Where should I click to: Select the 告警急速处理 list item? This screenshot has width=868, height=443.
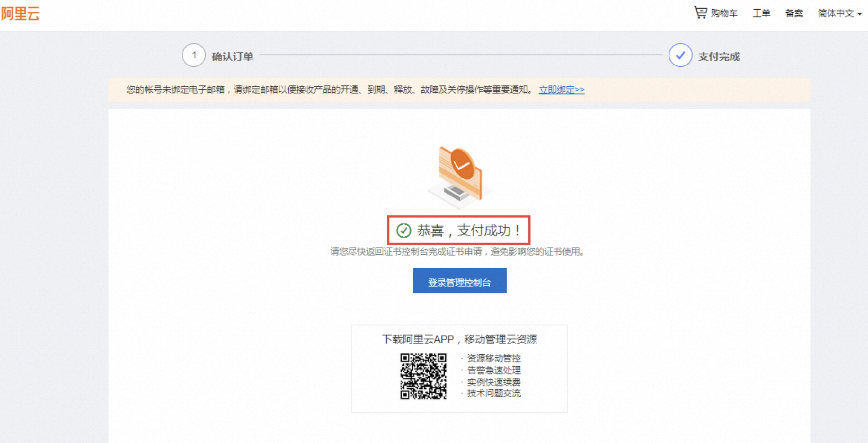(494, 370)
